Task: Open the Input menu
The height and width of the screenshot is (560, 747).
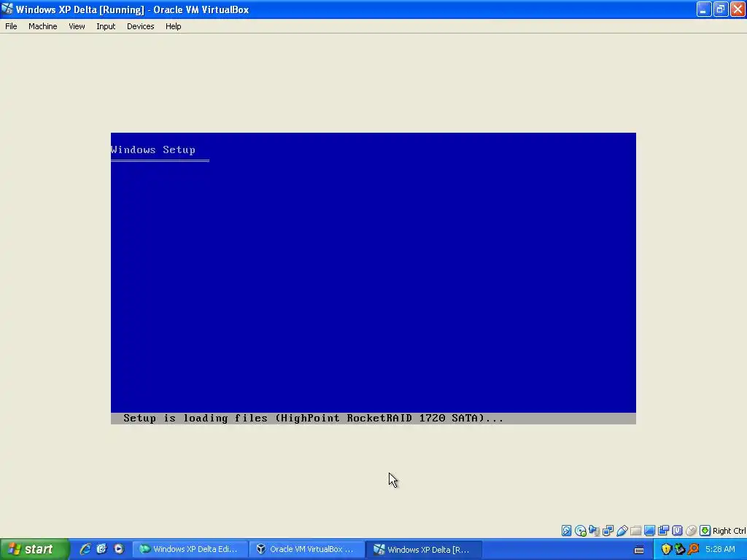Action: 106,26
